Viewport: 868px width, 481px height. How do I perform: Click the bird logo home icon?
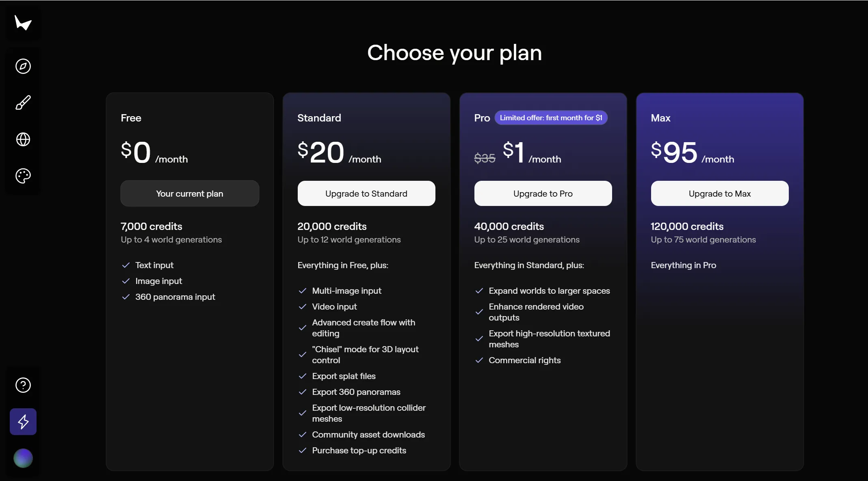[23, 23]
